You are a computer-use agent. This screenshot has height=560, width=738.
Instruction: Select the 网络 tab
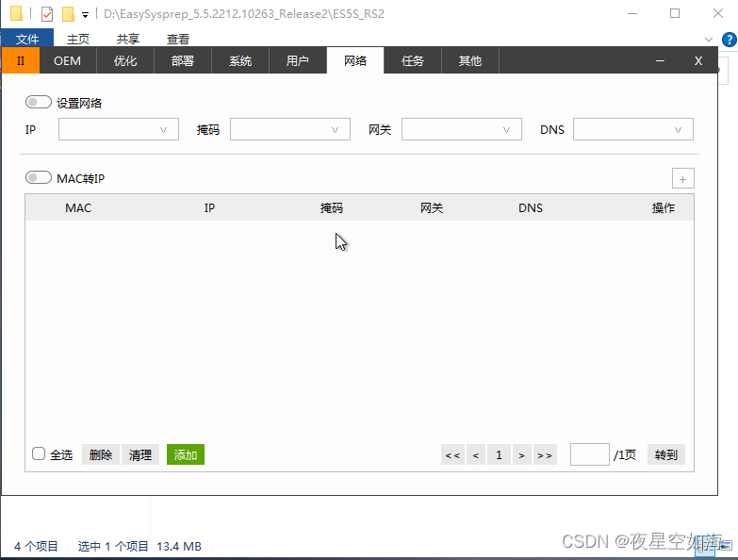[x=355, y=60]
